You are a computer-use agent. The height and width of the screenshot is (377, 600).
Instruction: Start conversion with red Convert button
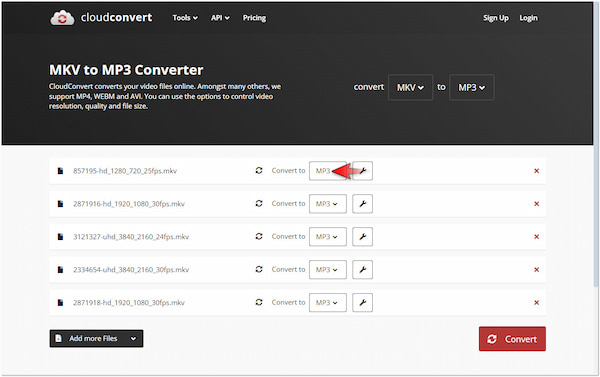pyautogui.click(x=512, y=339)
